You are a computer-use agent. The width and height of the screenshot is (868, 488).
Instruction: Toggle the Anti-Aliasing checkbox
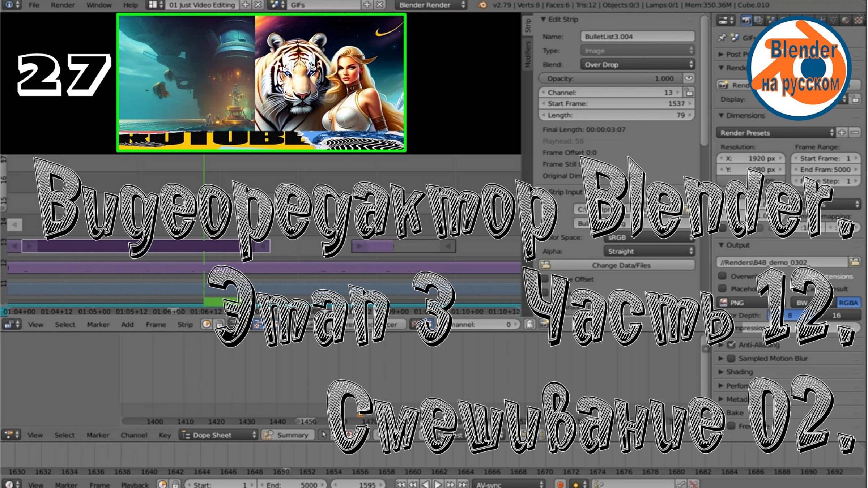pos(731,344)
